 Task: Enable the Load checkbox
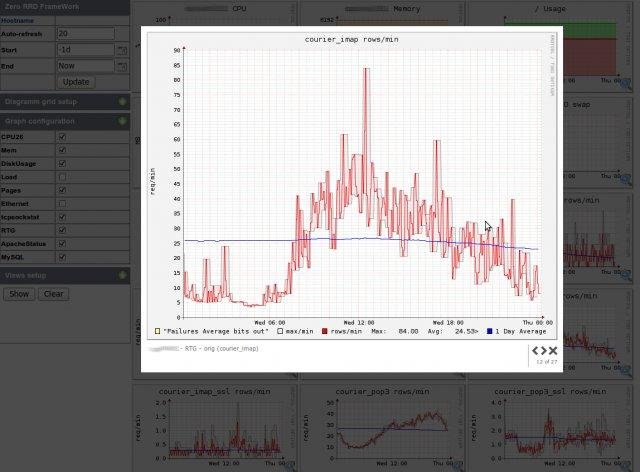tap(62, 177)
